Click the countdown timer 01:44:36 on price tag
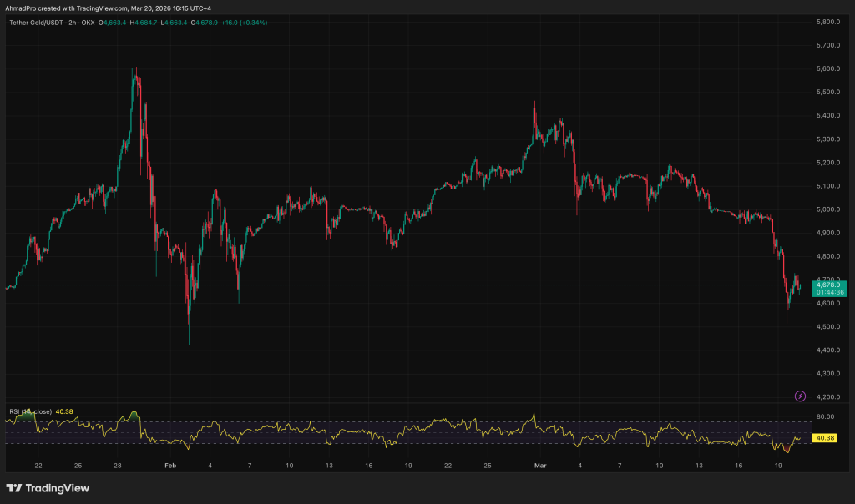This screenshot has height=504, width=855. pos(828,293)
